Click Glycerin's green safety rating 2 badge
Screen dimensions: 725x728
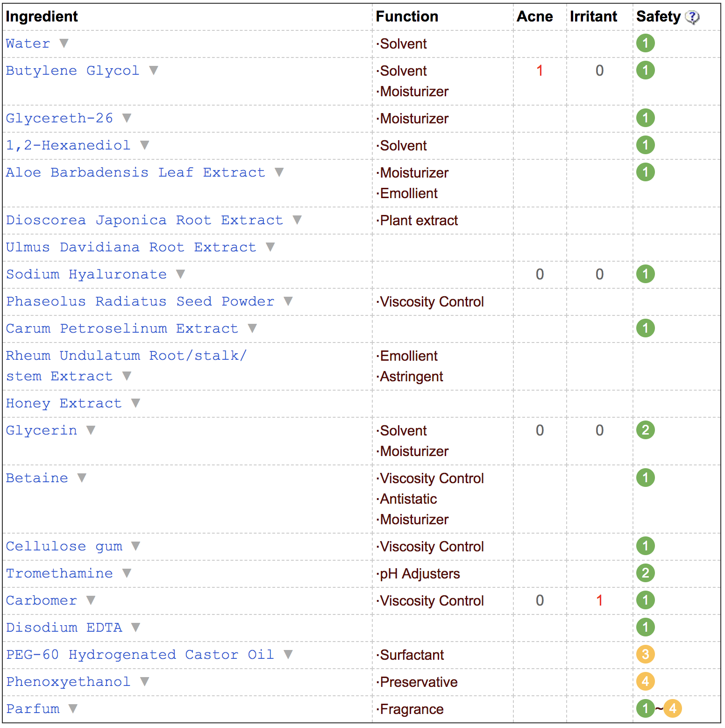click(x=645, y=430)
